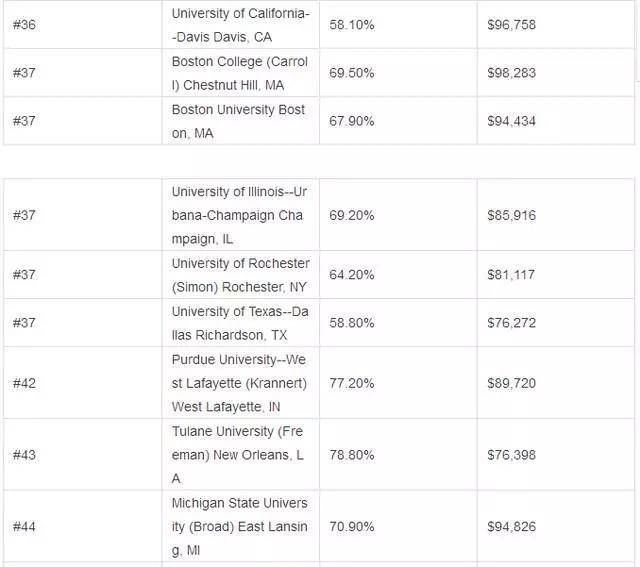Select the Purdue University (Krannert) cell
This screenshot has height=567, width=640.
[240, 383]
